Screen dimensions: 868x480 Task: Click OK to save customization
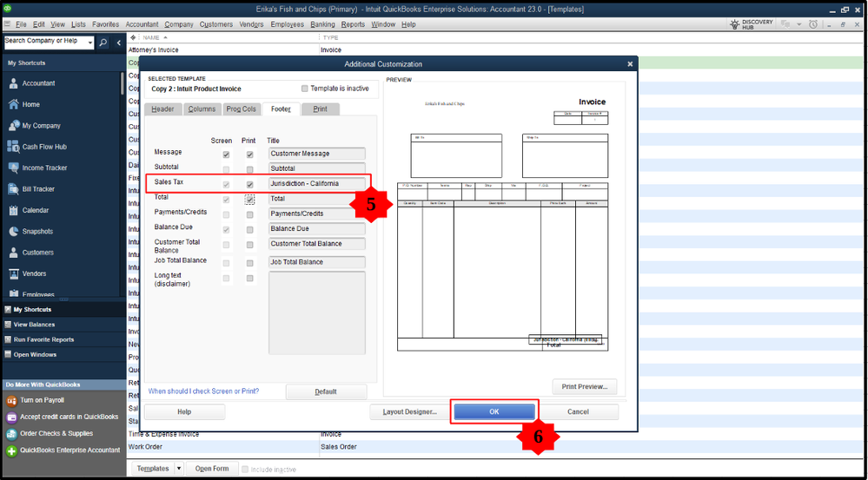[x=494, y=412]
